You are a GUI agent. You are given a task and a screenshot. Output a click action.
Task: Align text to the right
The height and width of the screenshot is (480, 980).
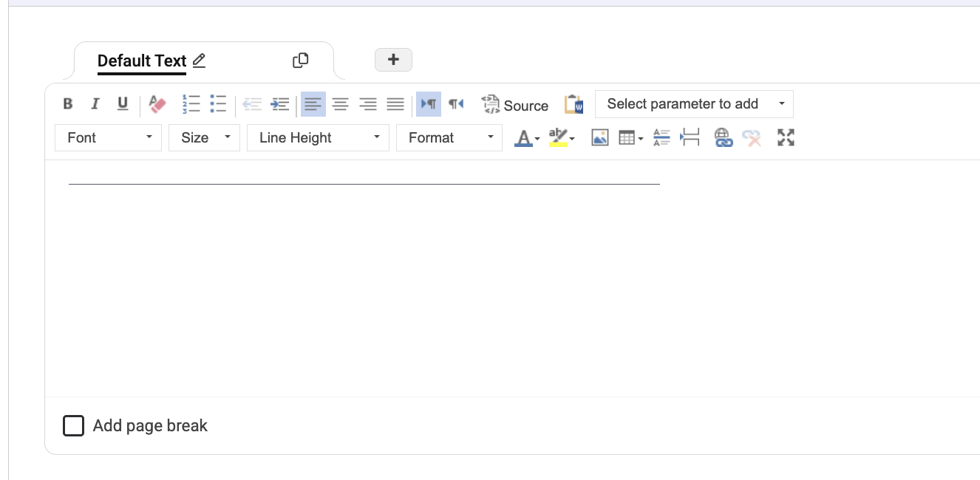368,104
